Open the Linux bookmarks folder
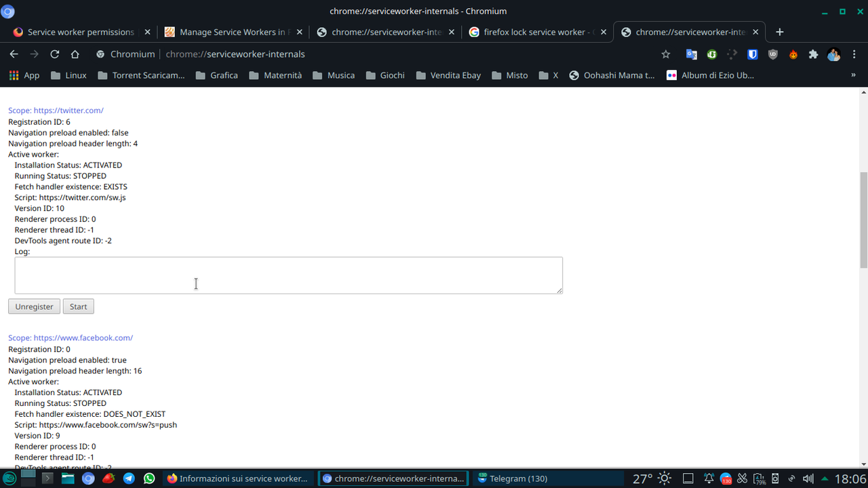 [68, 75]
